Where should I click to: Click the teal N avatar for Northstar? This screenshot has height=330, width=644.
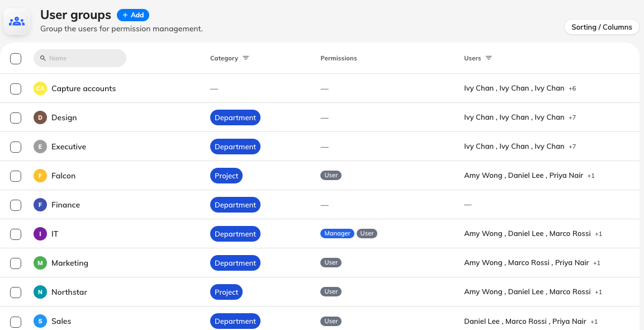pyautogui.click(x=40, y=292)
